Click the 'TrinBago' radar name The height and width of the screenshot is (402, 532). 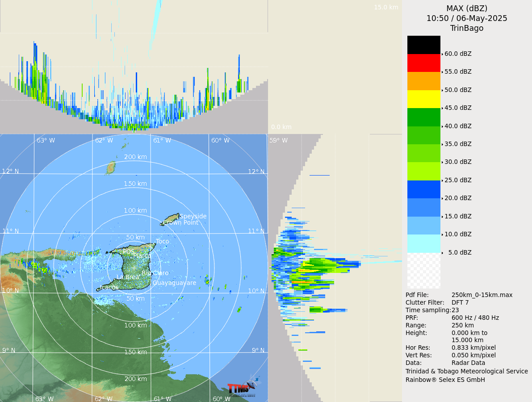(x=466, y=28)
